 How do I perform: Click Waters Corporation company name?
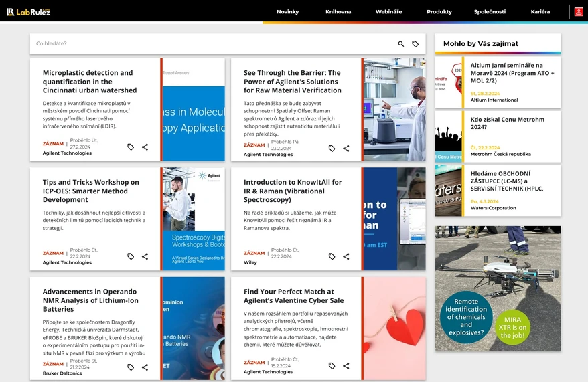tap(493, 208)
